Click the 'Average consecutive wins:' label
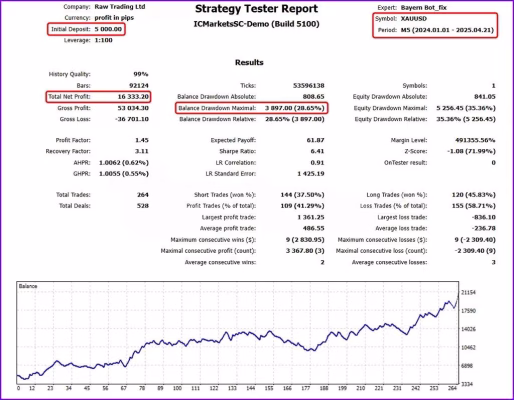The height and width of the screenshot is (400, 514). click(220, 262)
